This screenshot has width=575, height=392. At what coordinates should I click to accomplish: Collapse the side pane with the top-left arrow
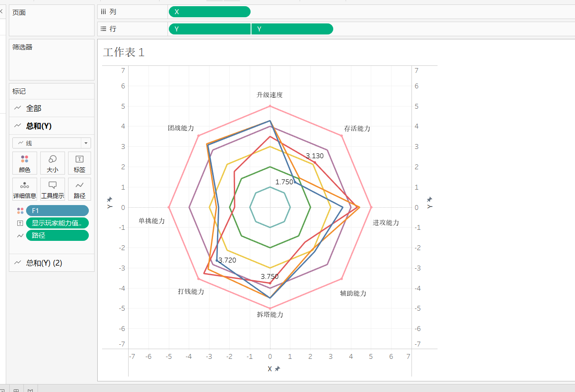(1, 12)
